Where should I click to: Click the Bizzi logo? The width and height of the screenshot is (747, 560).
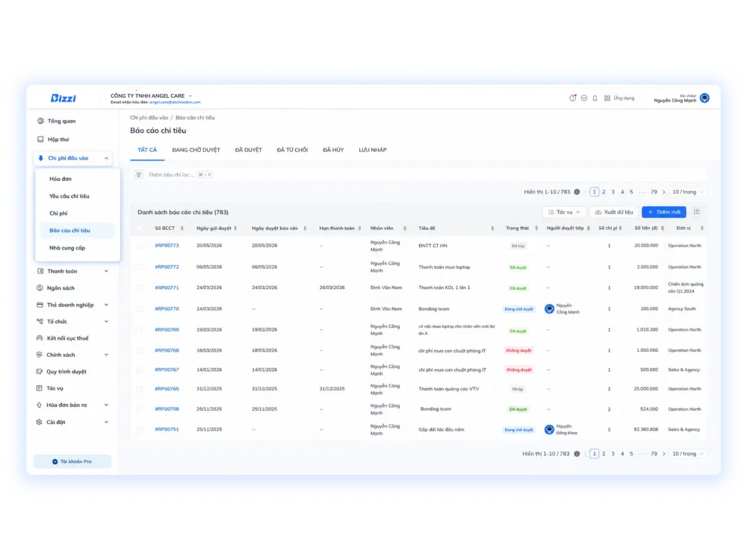pyautogui.click(x=63, y=98)
